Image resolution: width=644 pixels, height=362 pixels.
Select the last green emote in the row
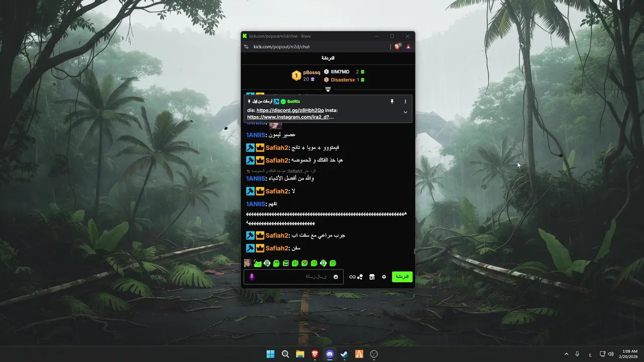pyautogui.click(x=333, y=263)
